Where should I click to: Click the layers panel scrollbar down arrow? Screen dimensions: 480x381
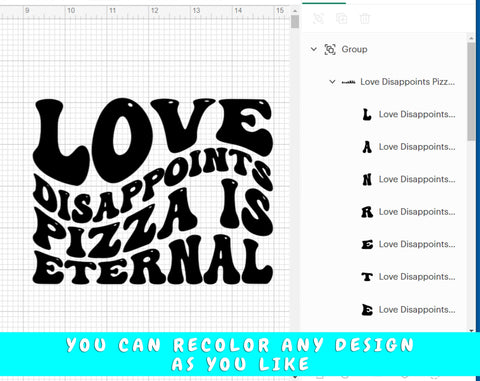(471, 330)
